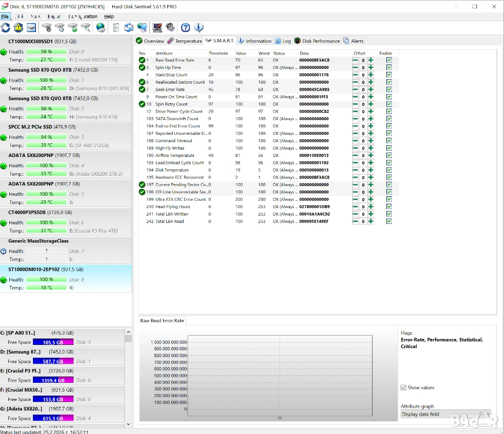Toggle Enable checkbox for Seek Error Rate
Image resolution: width=504 pixels, height=434 pixels.
click(x=389, y=90)
